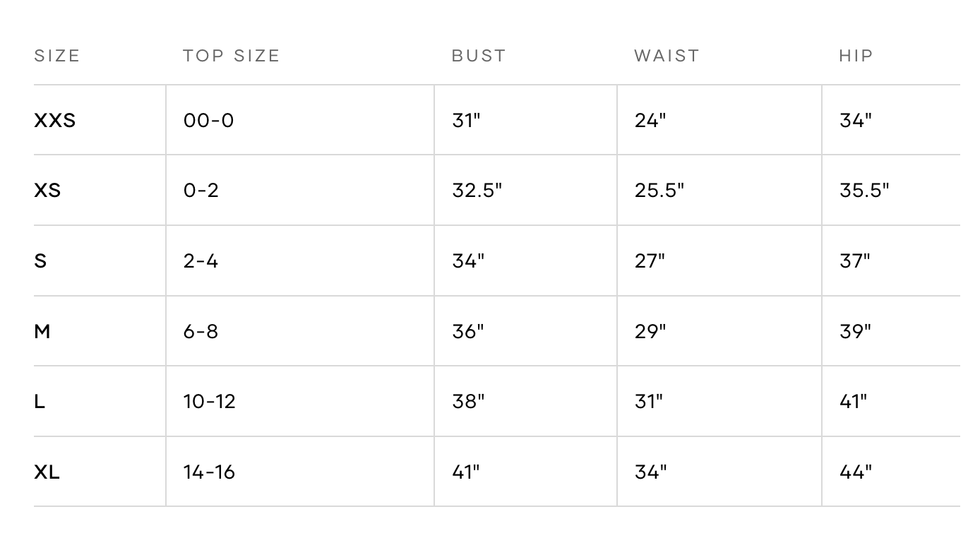This screenshot has height=538, width=980.
Task: Click the SIZE column header
Action: 57,56
